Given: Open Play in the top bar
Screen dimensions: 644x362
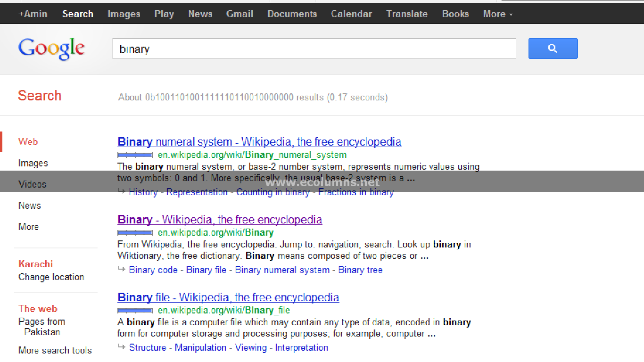Looking at the screenshot, I should click(164, 14).
